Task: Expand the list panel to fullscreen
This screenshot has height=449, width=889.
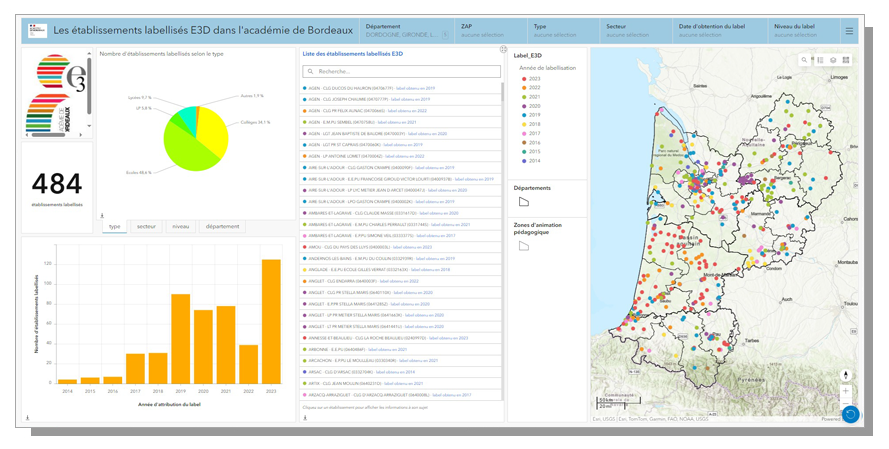Action: 503,49
